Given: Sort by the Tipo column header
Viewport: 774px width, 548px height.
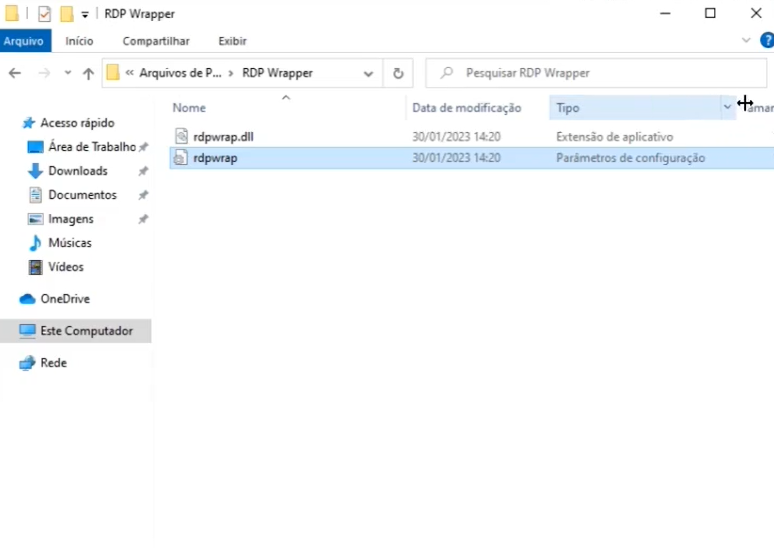Looking at the screenshot, I should coord(568,108).
